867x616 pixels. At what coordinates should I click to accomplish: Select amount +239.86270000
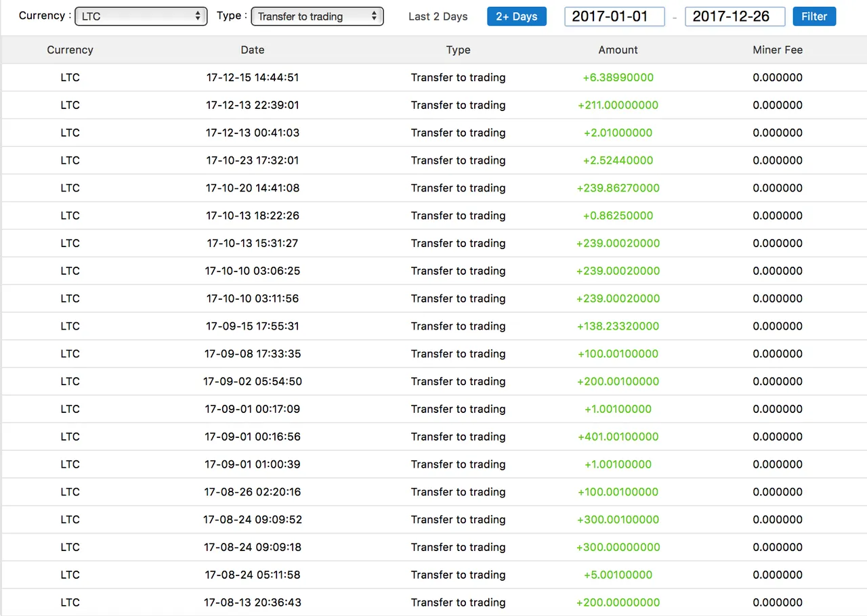coord(618,188)
